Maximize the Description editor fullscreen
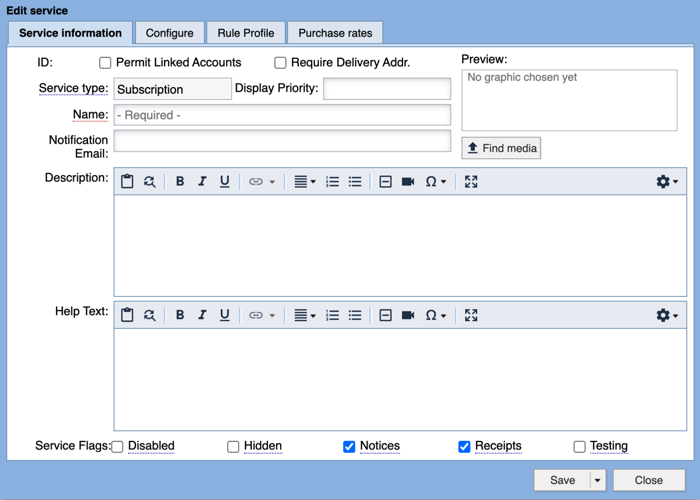The height and width of the screenshot is (500, 700). coord(471,181)
